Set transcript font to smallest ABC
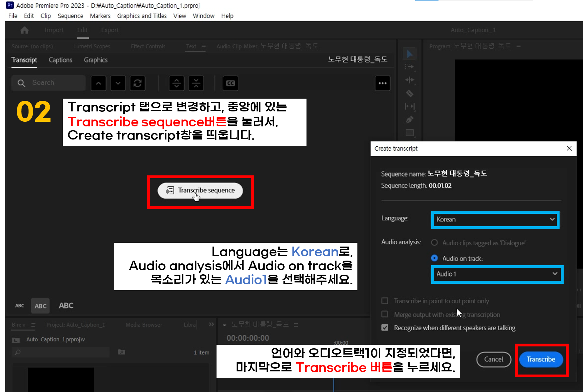The image size is (583, 392). 20,306
